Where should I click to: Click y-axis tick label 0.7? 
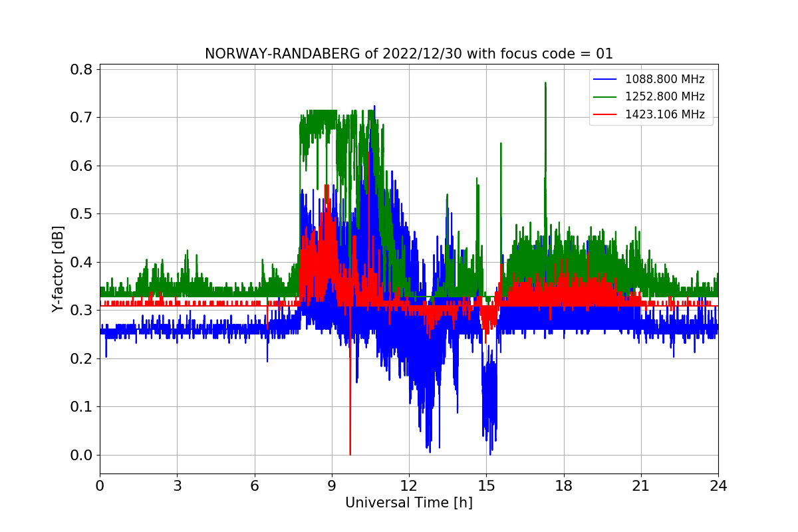[81, 118]
